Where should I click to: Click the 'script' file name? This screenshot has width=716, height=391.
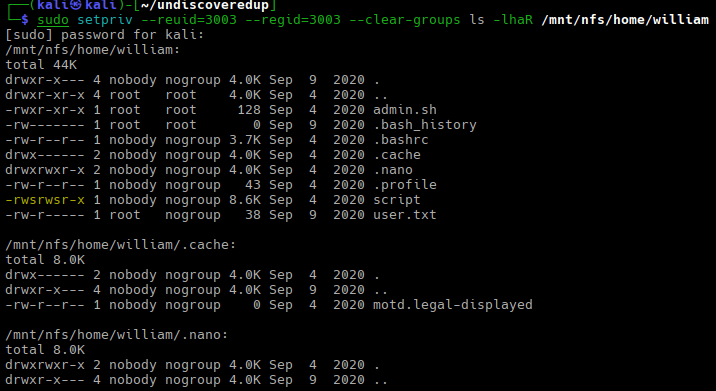coord(397,200)
